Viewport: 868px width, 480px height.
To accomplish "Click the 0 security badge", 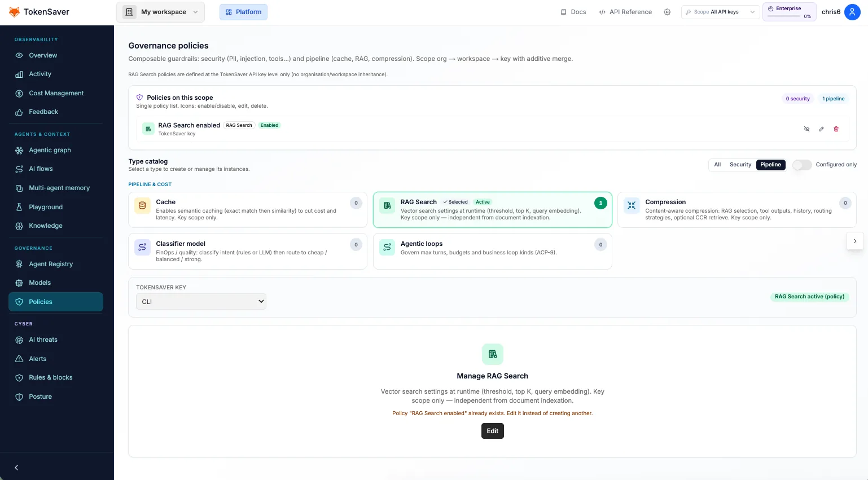I will 797,99.
